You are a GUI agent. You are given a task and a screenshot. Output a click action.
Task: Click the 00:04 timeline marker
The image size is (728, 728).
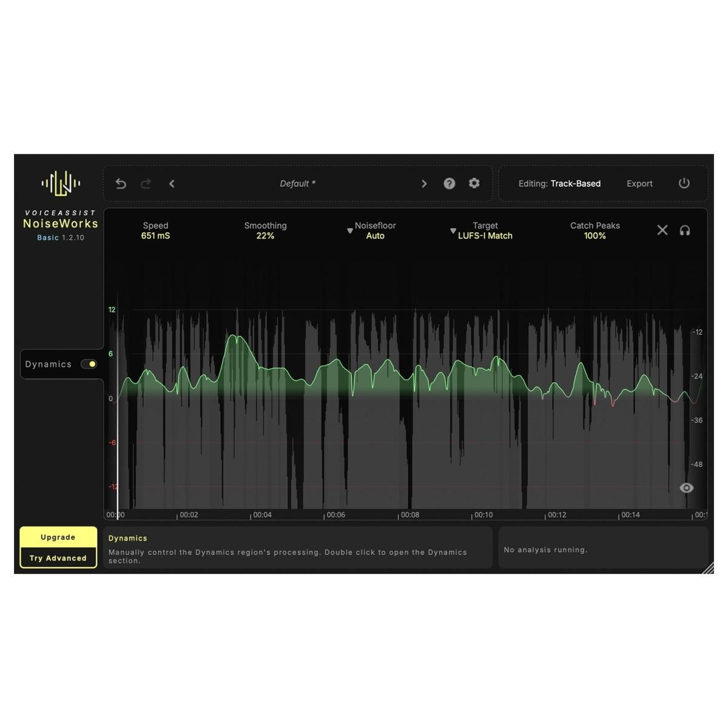(x=262, y=515)
